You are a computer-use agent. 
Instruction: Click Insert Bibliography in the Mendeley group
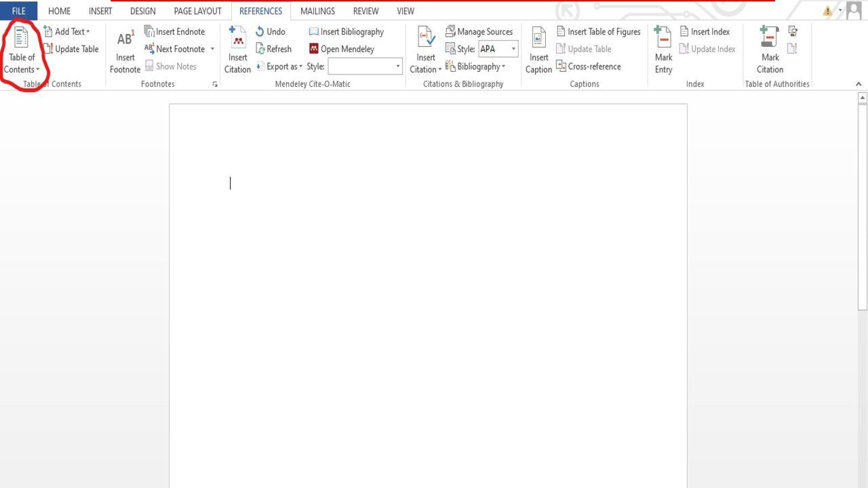click(347, 31)
